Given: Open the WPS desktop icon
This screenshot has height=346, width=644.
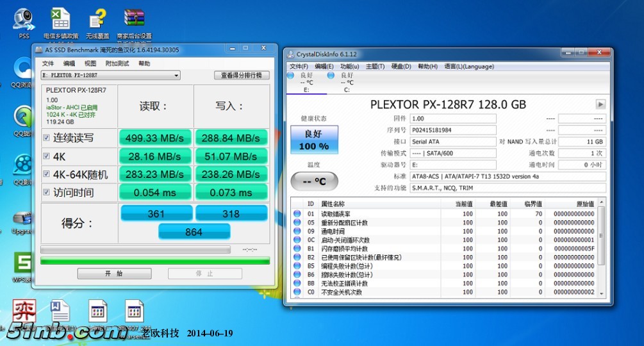Looking at the screenshot, I should [x=24, y=263].
